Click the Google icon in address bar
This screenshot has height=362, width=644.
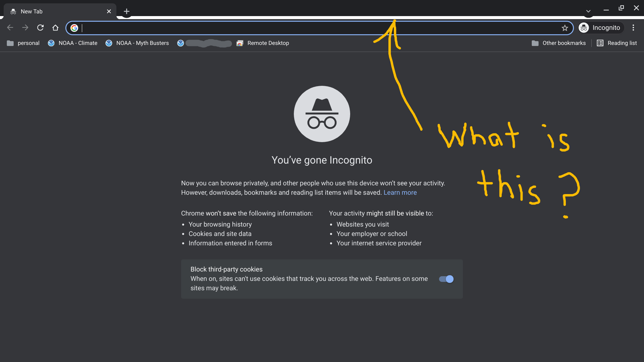click(74, 28)
